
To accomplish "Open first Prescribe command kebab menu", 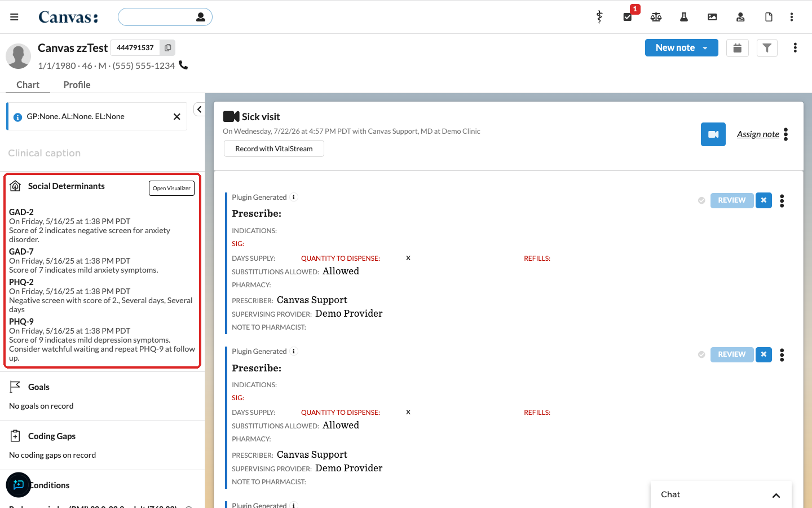I will pyautogui.click(x=782, y=200).
